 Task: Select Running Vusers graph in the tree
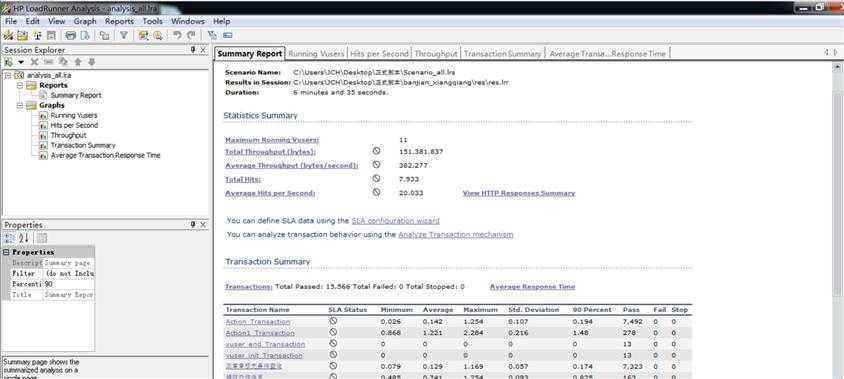pos(74,115)
